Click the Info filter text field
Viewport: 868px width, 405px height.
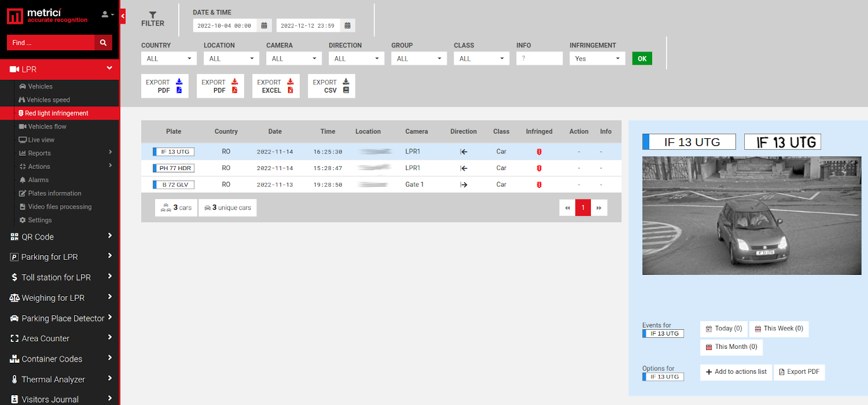pos(539,58)
